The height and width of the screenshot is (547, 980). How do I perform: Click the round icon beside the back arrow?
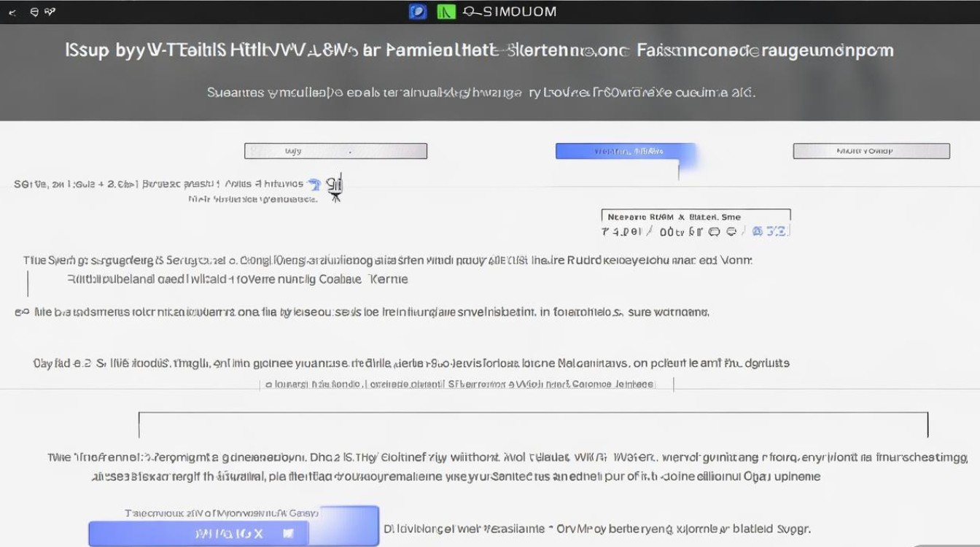pos(34,12)
